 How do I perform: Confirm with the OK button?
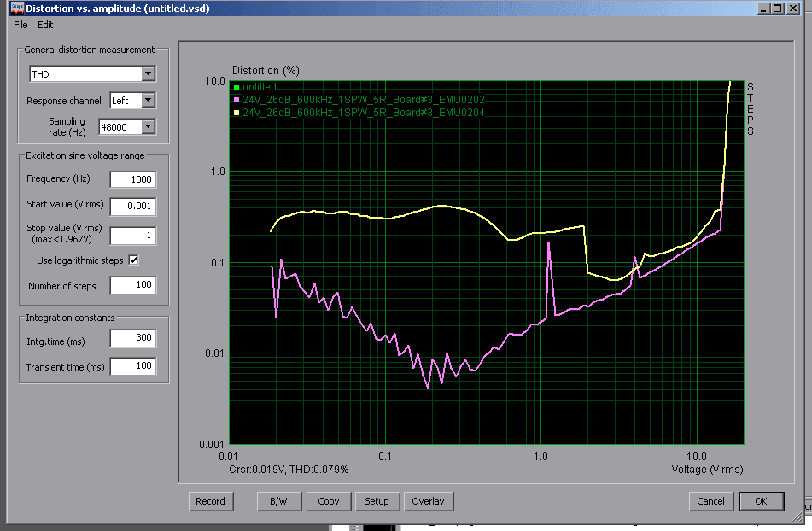click(761, 501)
